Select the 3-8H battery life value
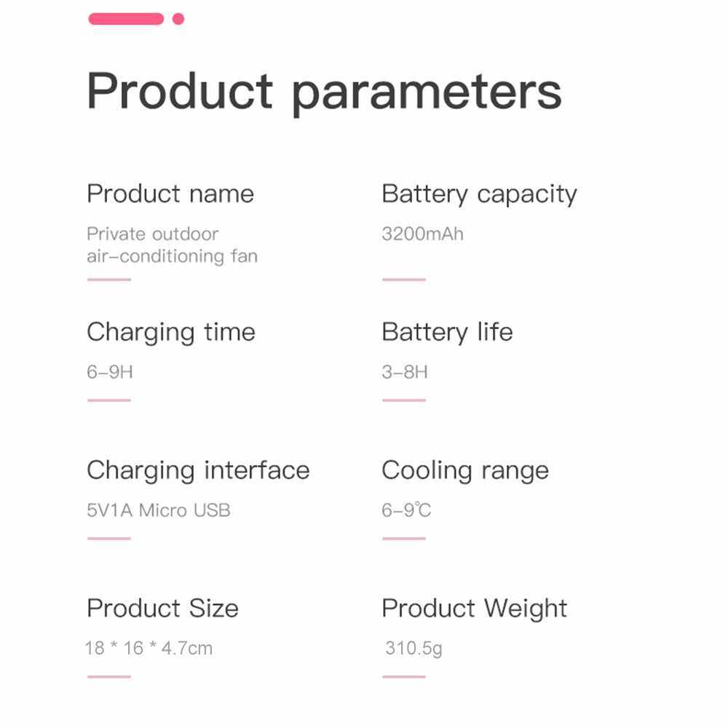This screenshot has height=728, width=728. click(x=405, y=372)
